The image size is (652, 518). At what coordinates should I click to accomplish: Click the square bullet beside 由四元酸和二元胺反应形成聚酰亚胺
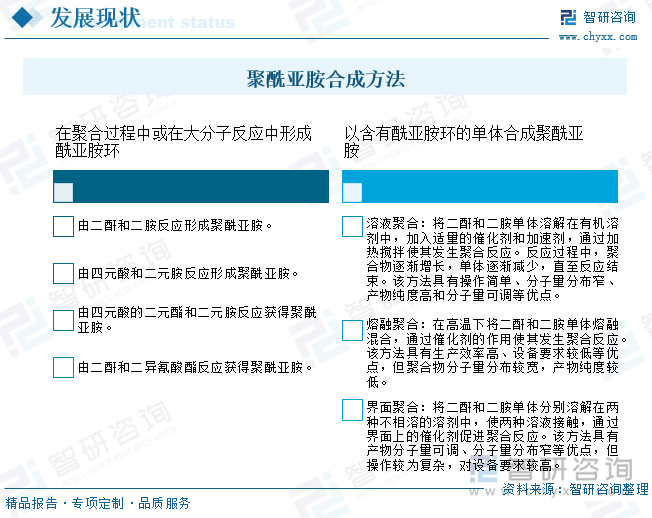point(63,274)
